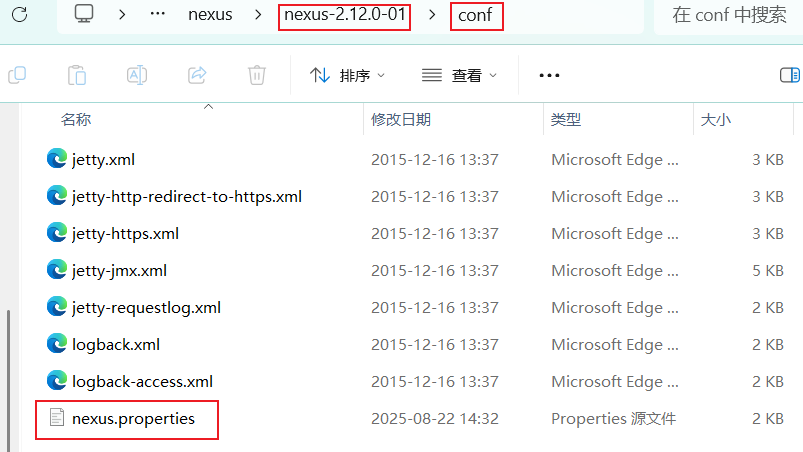Select the file logback-access.xml
Screen dimensions: 803x452
[142, 381]
